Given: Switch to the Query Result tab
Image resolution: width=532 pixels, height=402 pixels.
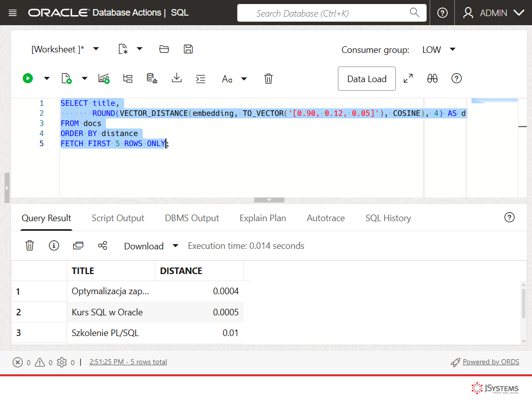Looking at the screenshot, I should pyautogui.click(x=46, y=218).
